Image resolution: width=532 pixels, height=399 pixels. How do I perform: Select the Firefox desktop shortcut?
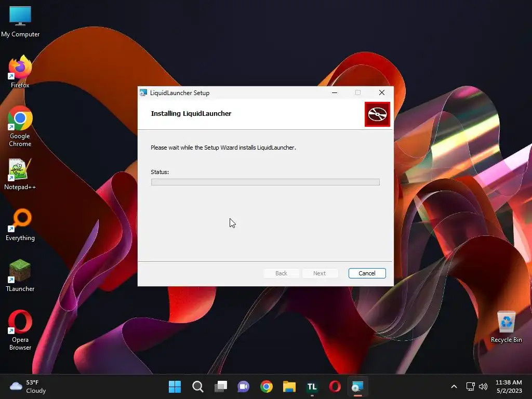click(x=20, y=72)
